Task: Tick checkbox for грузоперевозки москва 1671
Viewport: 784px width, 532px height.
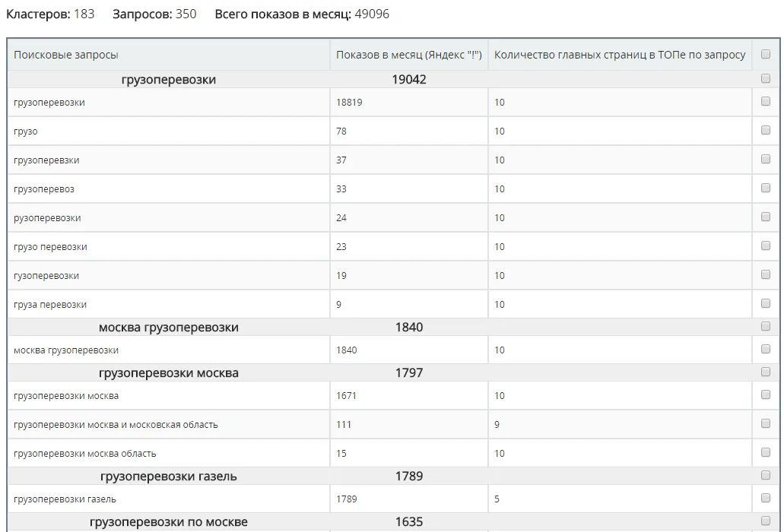Action: pyautogui.click(x=766, y=394)
